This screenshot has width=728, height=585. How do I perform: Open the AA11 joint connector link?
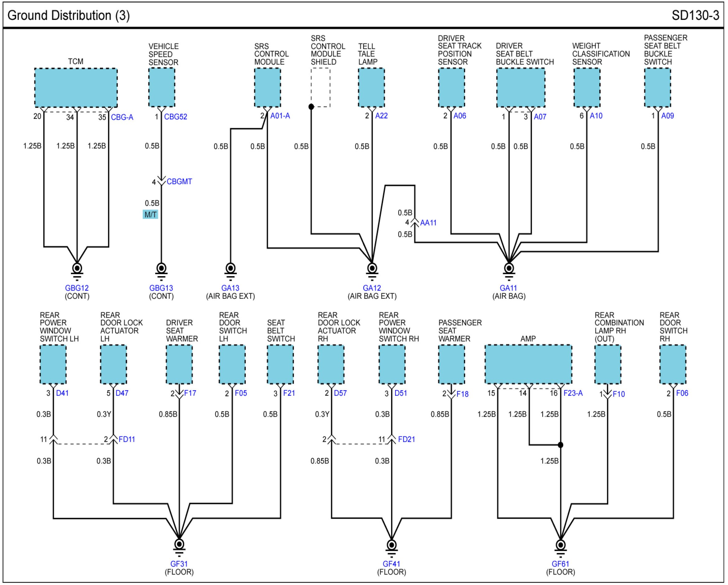click(428, 223)
